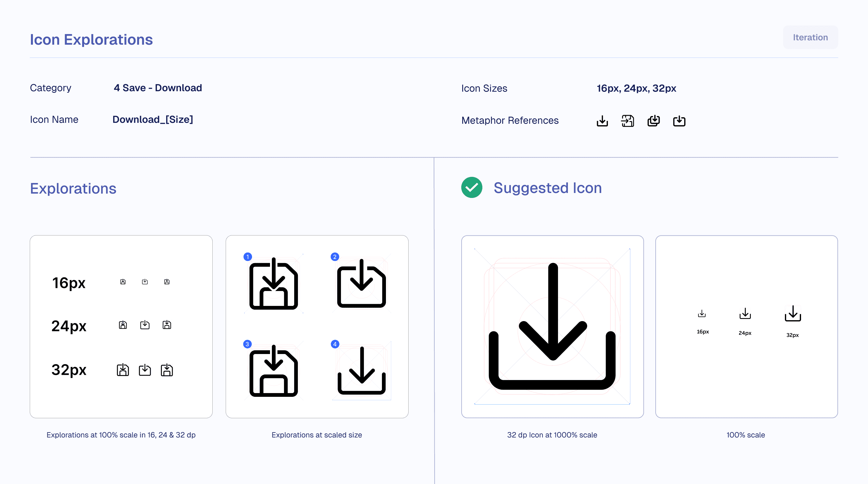Select exploration icon number 3 floppy save
Viewport: 868px width, 484px height.
[273, 371]
